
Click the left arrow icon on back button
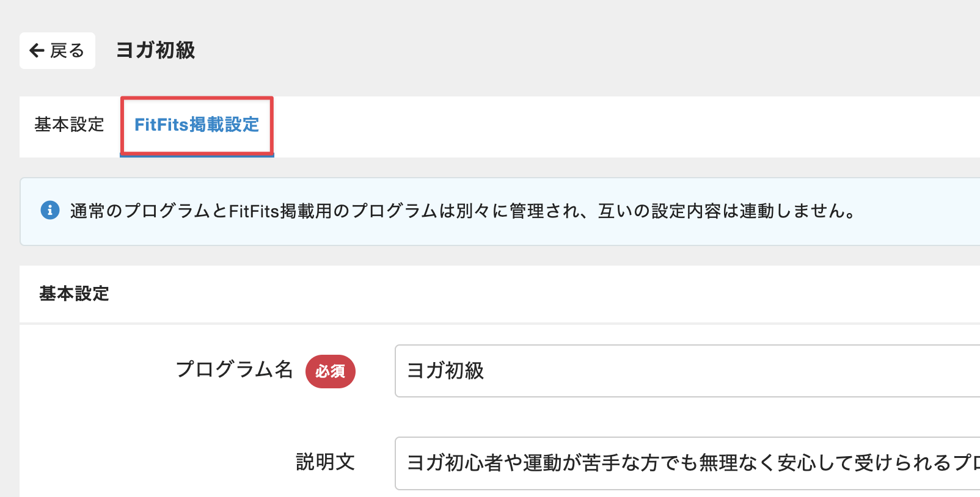tap(37, 51)
